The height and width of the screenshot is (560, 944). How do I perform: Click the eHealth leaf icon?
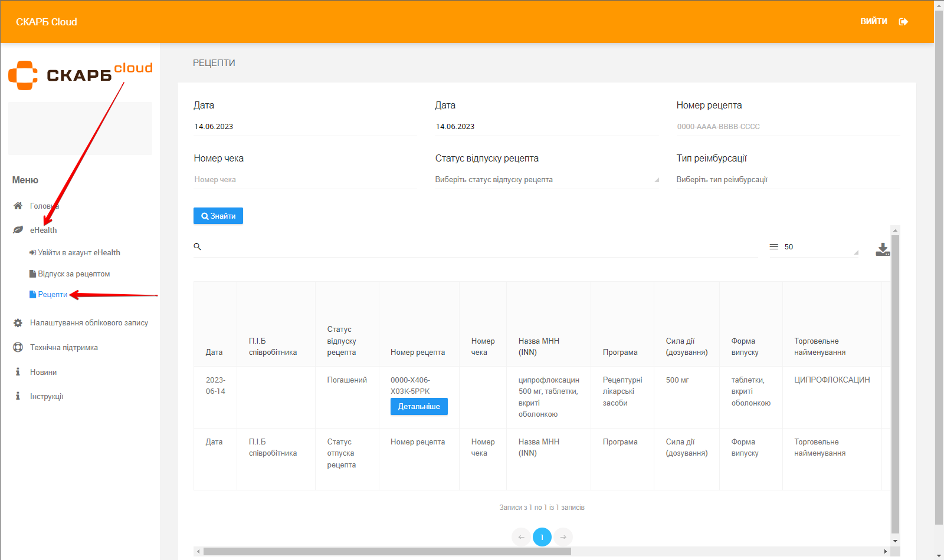click(18, 230)
